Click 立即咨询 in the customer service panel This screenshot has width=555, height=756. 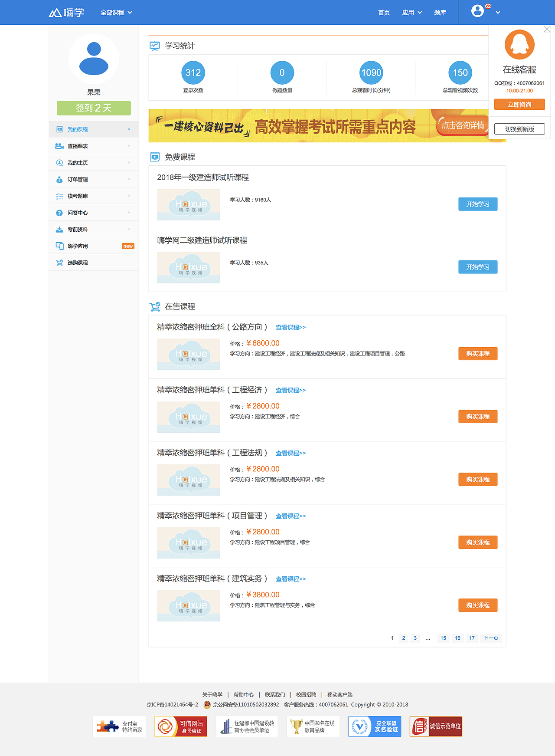pos(519,105)
